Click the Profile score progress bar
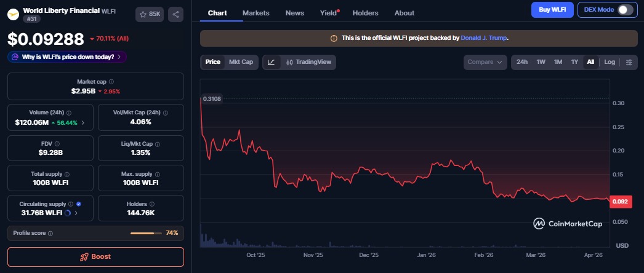 (x=145, y=234)
